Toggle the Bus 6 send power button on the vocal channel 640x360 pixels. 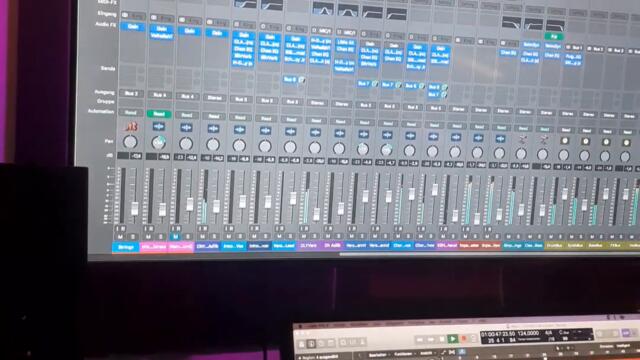(302, 80)
